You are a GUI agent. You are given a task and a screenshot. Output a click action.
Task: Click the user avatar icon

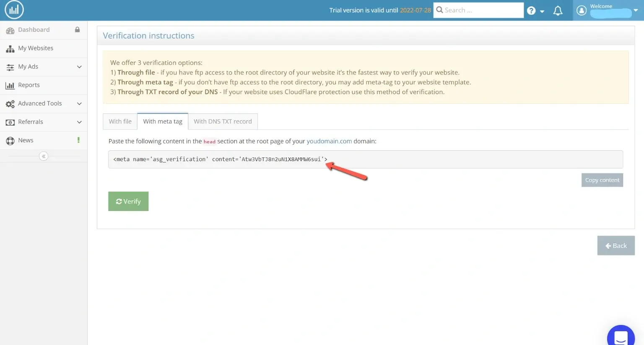582,10
